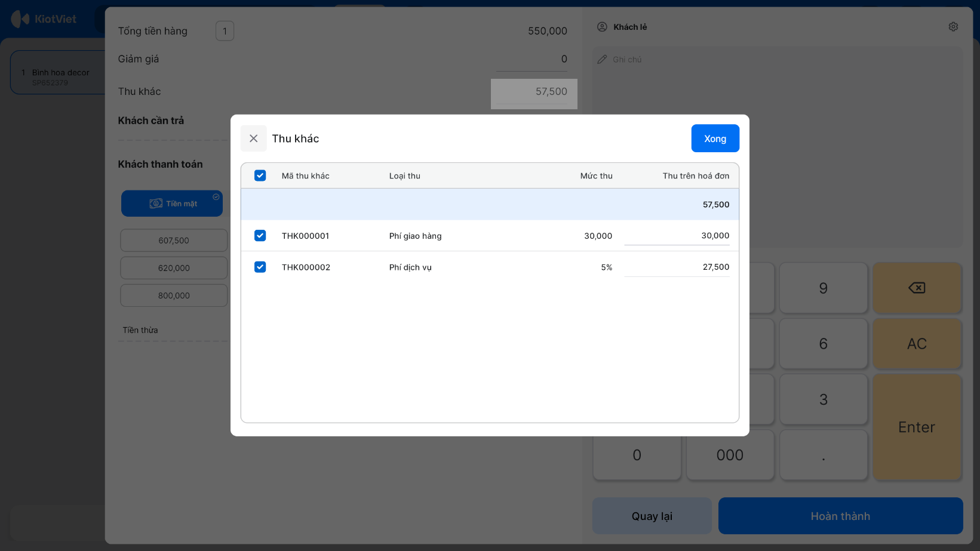Screen dimensions: 980x551
Task: Click the 57,500 total in the summary row
Action: (x=716, y=204)
